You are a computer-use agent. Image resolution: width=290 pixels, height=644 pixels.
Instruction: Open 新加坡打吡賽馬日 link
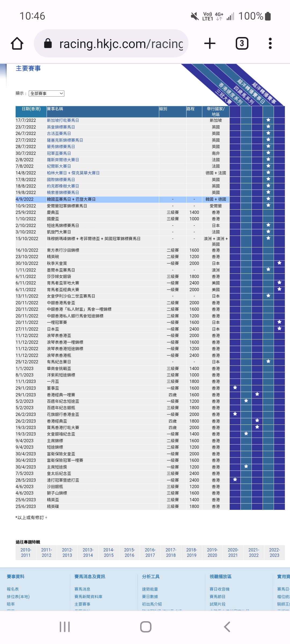tap(63, 120)
